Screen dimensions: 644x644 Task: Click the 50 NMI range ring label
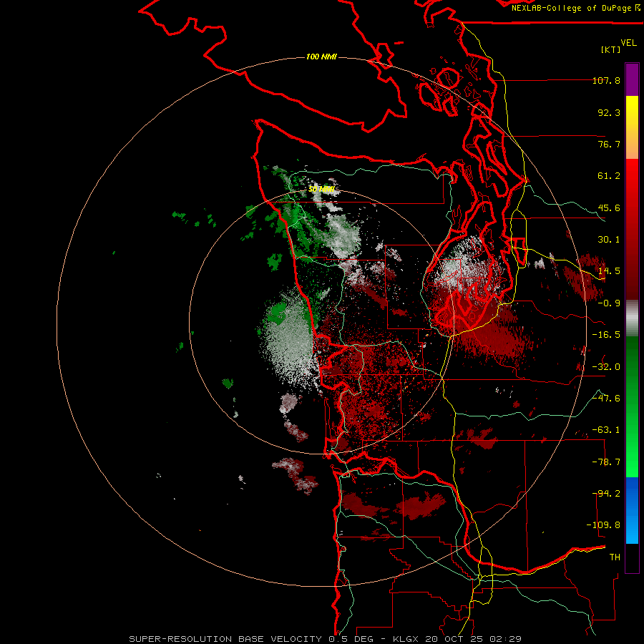tap(321, 190)
